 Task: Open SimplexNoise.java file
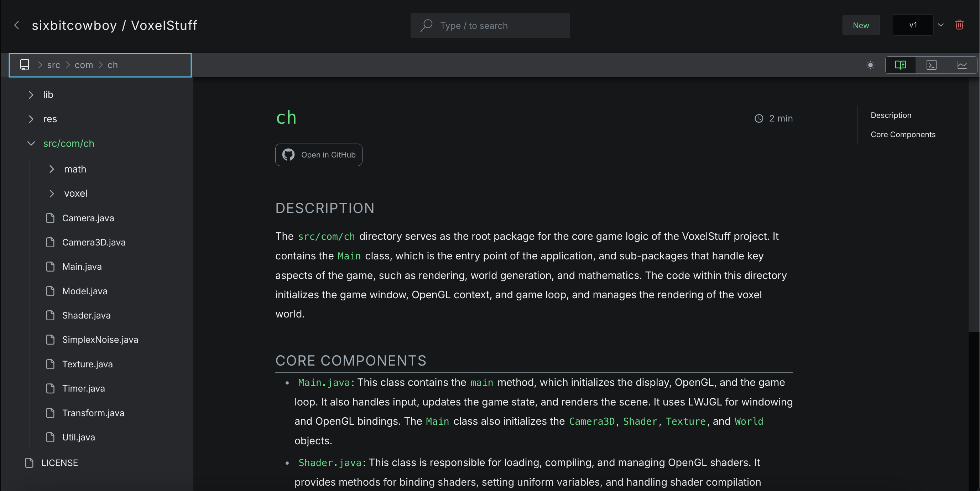[100, 340]
